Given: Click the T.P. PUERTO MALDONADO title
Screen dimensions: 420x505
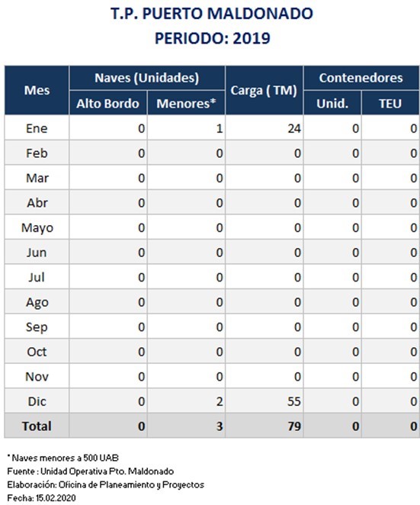Looking at the screenshot, I should click(x=212, y=14).
